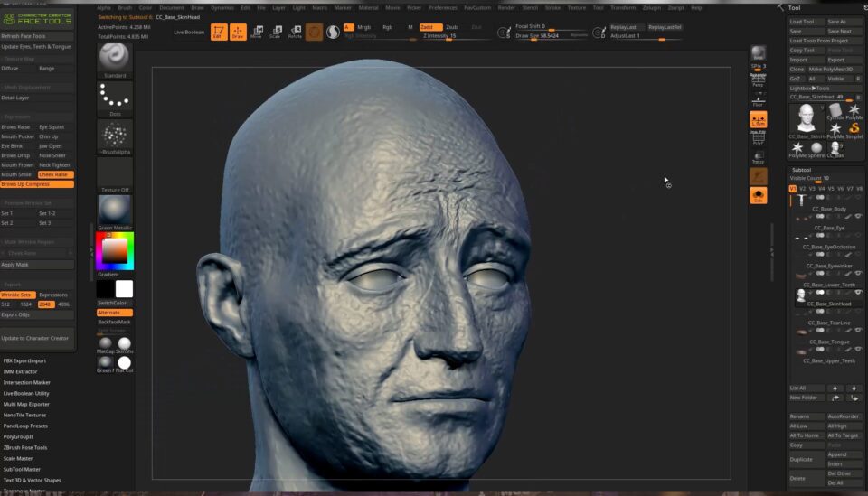Select the Move transform tool
The width and height of the screenshot is (868, 496).
tap(256, 33)
